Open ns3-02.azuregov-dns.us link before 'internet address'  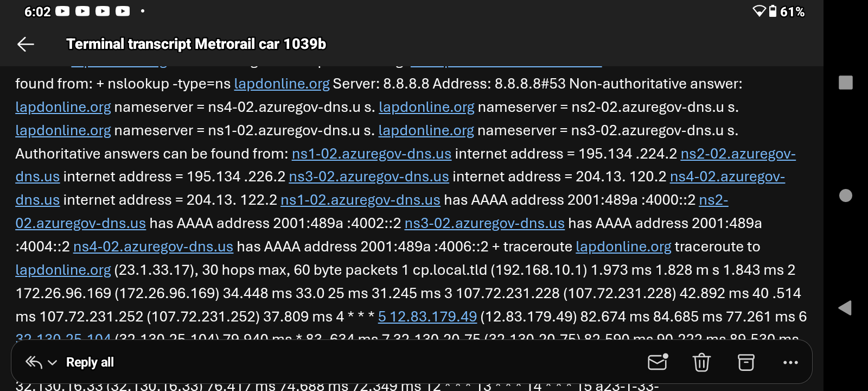point(368,177)
